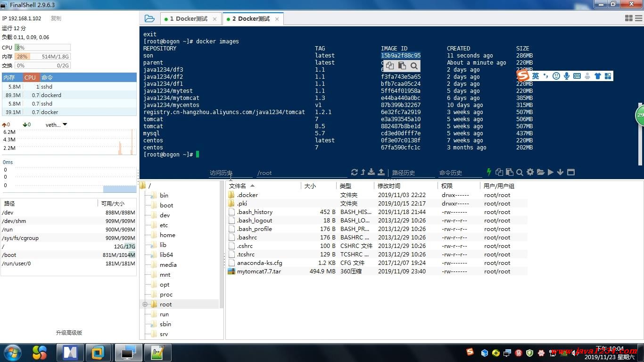This screenshot has width=644, height=362.
Task: Copy the selected image ID via popup
Action: [x=390, y=66]
